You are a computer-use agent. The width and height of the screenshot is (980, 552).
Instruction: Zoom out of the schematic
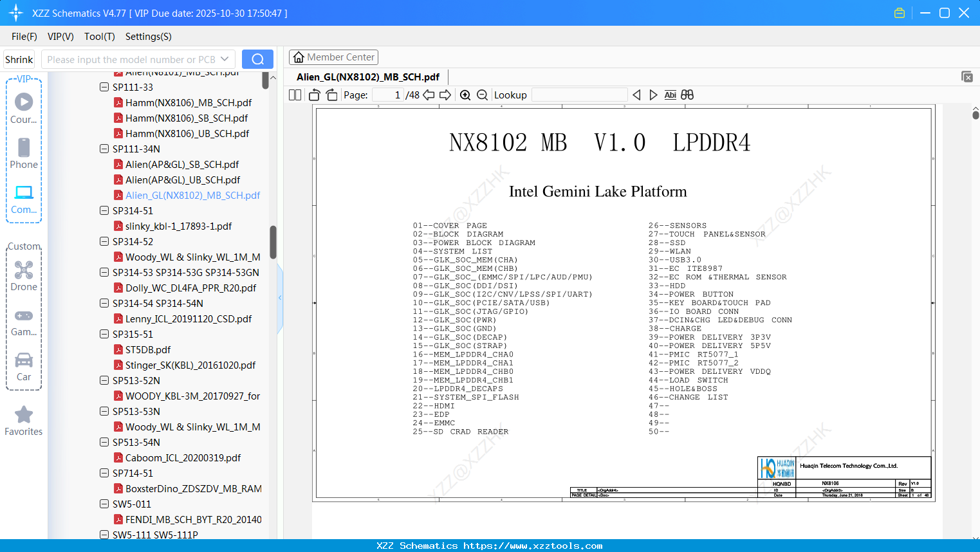tap(483, 95)
